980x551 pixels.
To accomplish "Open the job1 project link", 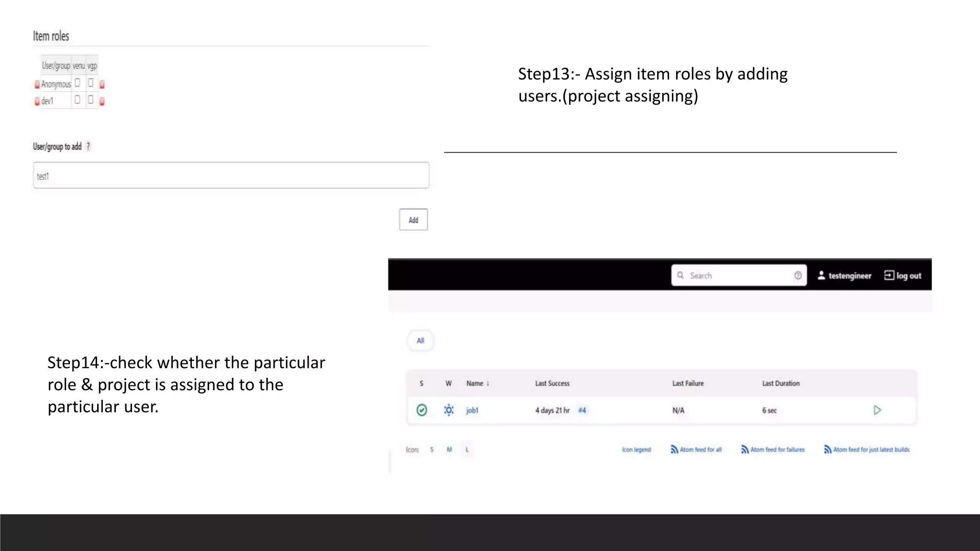I will 472,410.
